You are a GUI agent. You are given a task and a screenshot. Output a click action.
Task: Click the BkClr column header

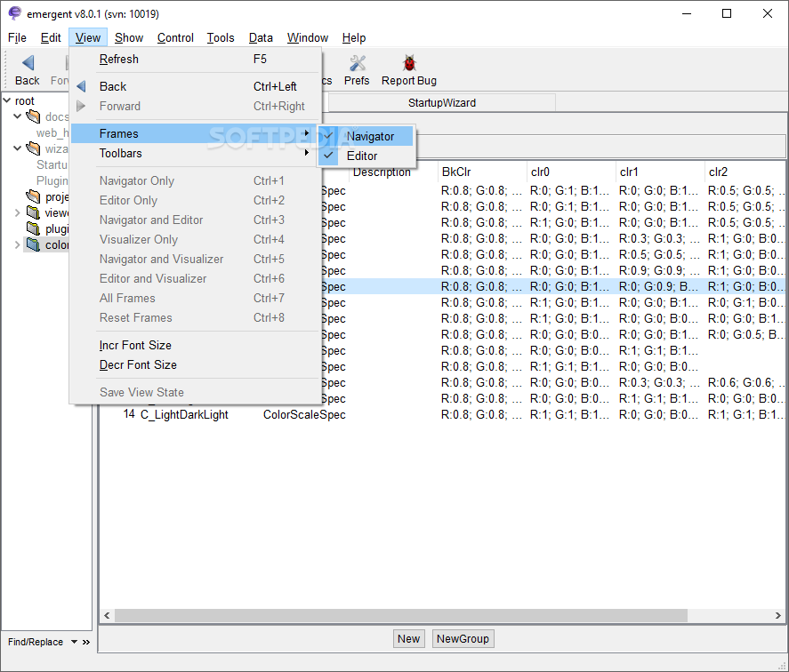482,172
